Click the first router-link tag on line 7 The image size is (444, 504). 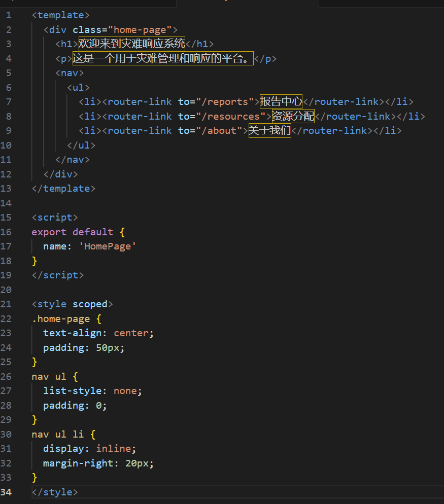click(x=136, y=102)
